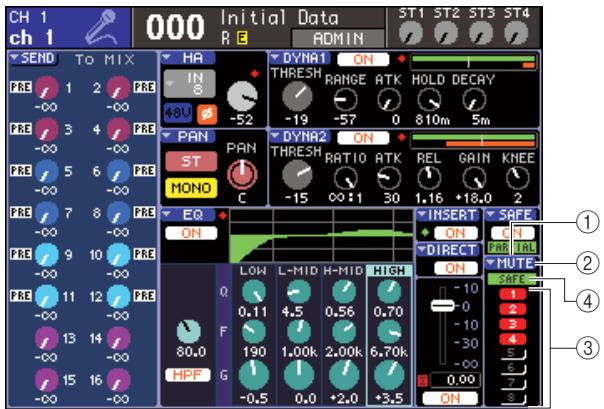Assign mute group 4

pos(513,339)
